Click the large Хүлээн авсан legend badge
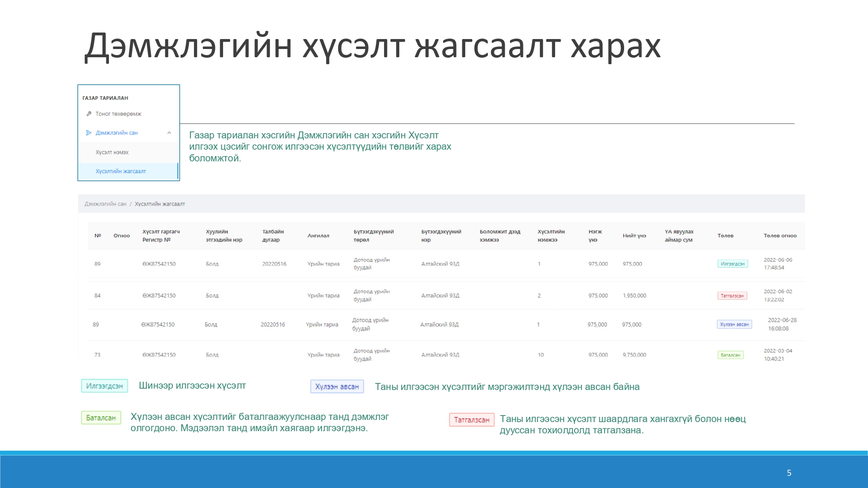This screenshot has height=488, width=868. pos(337,386)
